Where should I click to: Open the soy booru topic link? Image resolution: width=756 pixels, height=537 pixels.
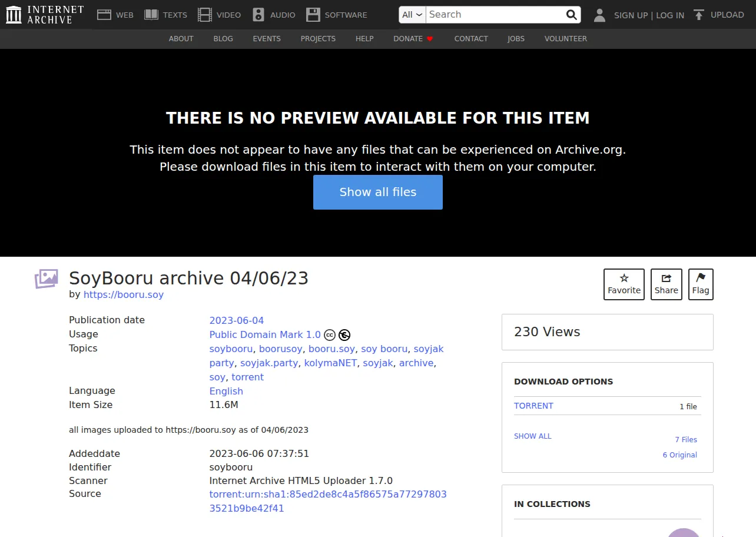point(384,349)
